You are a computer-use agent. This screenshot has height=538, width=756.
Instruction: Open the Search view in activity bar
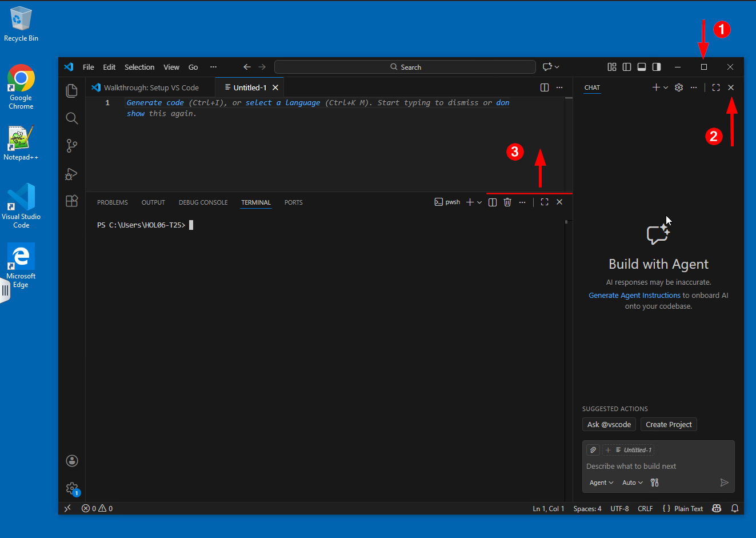click(71, 118)
